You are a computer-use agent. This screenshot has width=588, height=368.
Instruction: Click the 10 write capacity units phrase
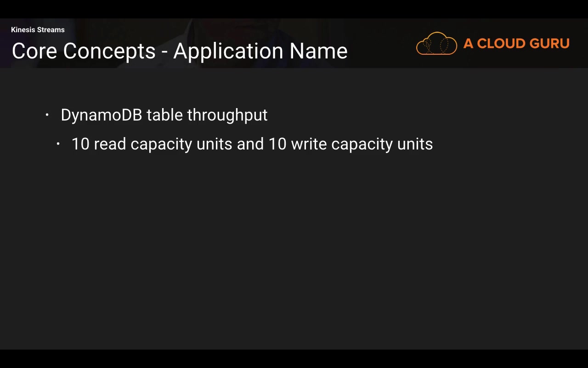tap(351, 144)
